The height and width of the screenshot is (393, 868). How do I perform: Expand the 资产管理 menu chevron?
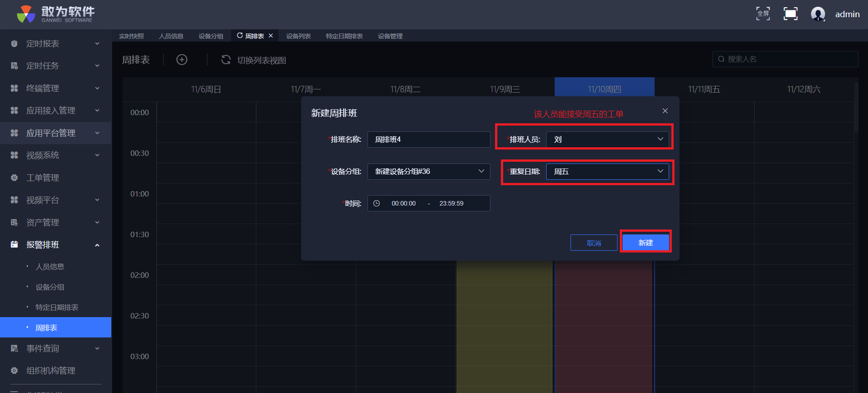click(97, 222)
